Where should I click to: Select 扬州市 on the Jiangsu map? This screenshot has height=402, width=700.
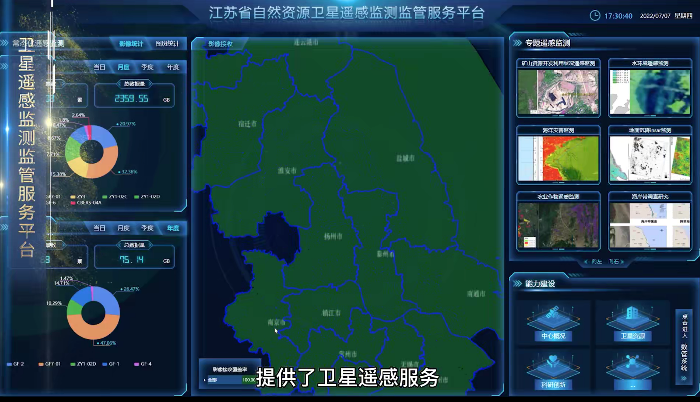click(333, 236)
